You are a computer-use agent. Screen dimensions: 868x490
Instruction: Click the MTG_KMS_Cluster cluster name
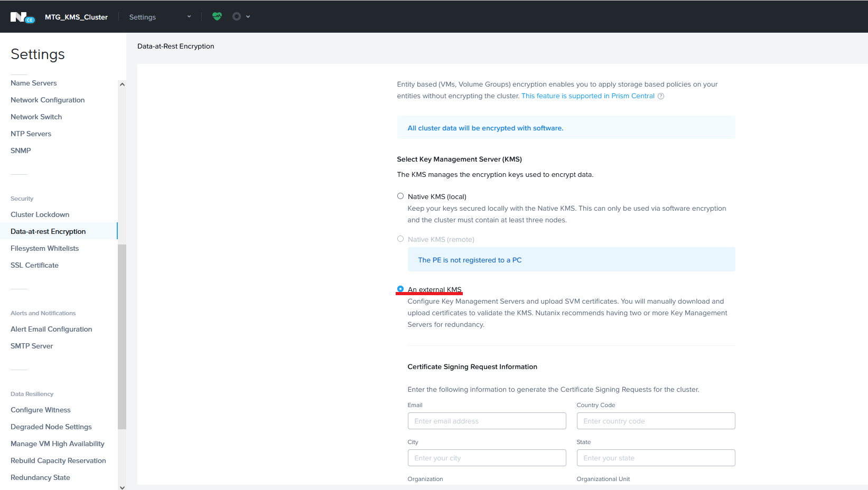[x=76, y=17]
